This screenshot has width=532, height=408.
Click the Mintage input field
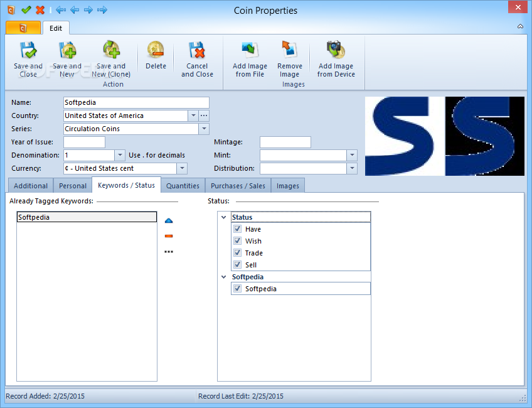pyautogui.click(x=285, y=142)
